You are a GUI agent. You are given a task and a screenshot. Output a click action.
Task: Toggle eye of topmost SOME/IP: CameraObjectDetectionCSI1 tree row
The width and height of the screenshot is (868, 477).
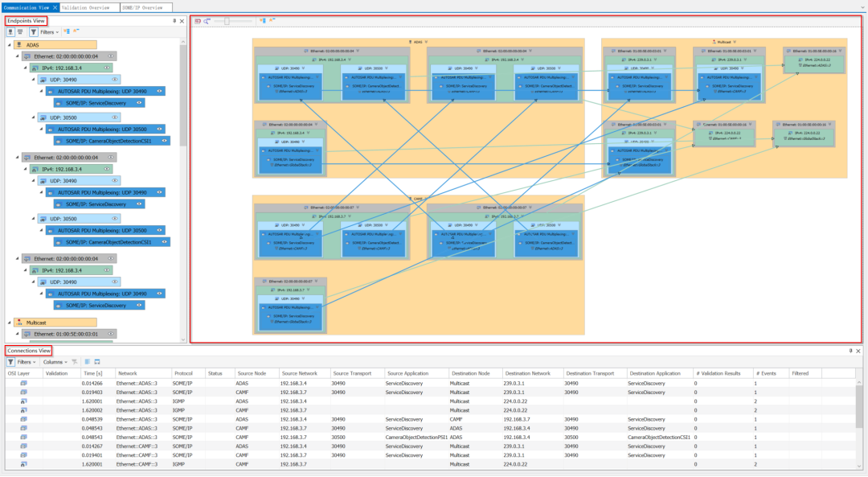click(165, 142)
